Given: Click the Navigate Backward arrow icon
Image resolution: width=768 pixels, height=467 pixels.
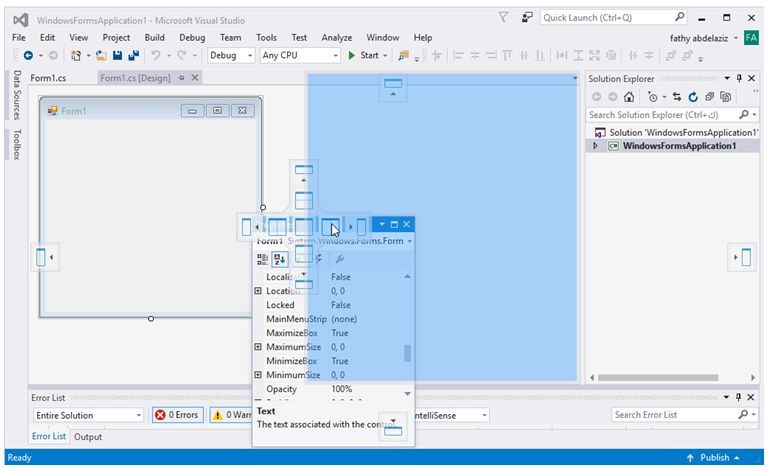Looking at the screenshot, I should point(28,55).
